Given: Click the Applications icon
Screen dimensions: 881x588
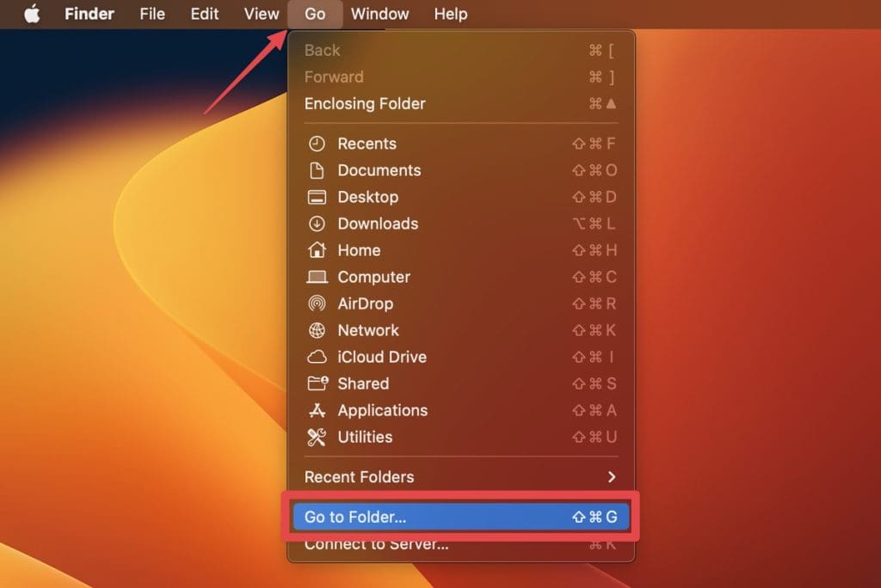Looking at the screenshot, I should [317, 410].
